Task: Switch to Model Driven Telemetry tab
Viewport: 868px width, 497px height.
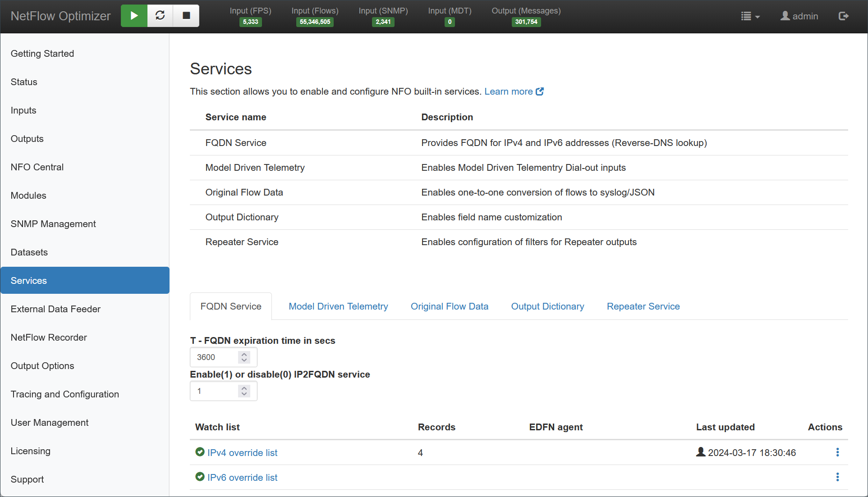Action: [x=338, y=306]
